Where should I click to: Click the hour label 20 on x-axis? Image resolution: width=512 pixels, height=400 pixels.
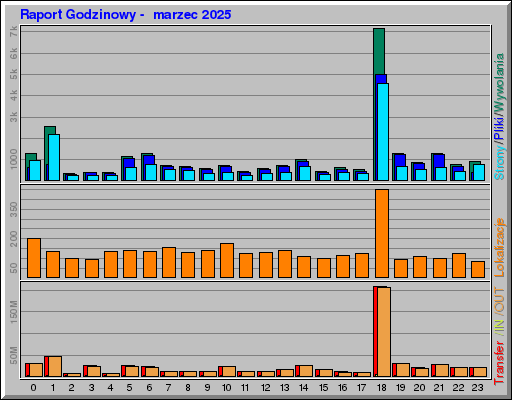pyautogui.click(x=419, y=388)
